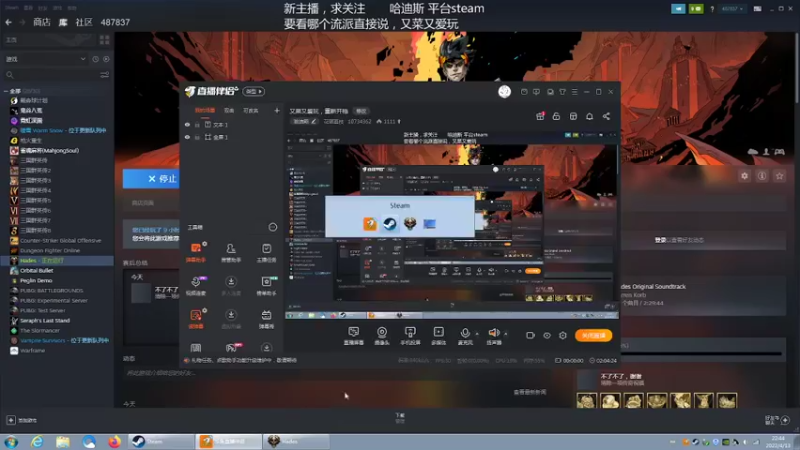
Task: Click the Steam library filter icon beside the search field
Action: [x=105, y=75]
